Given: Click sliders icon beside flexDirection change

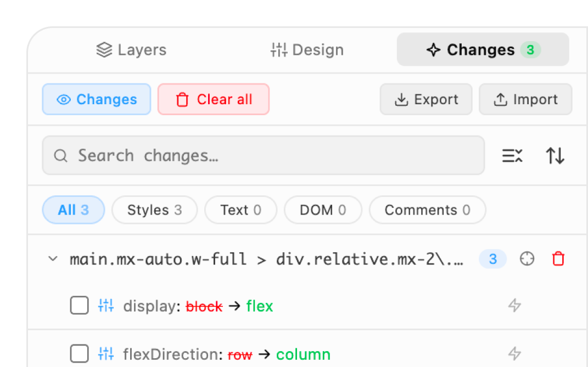Looking at the screenshot, I should coord(106,353).
